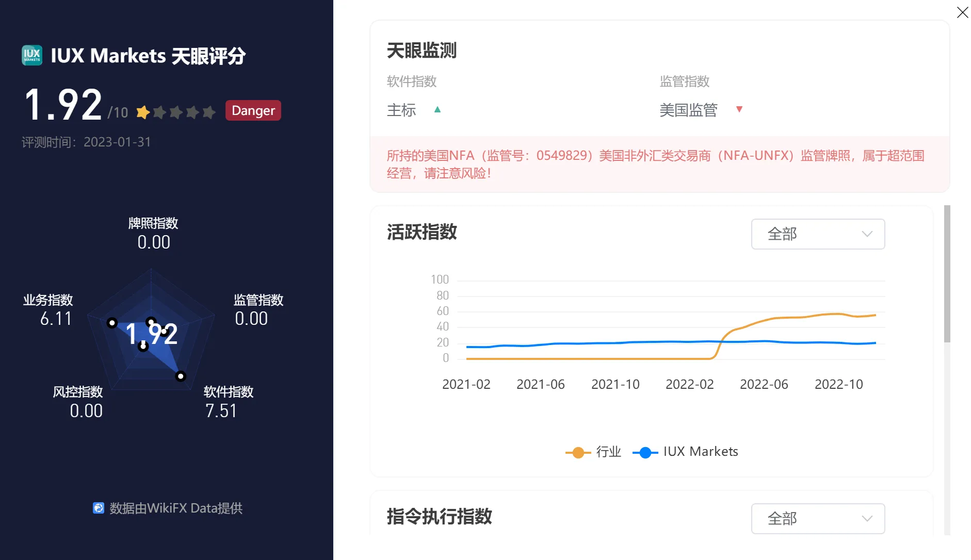Click the five-star rating icons

(x=176, y=112)
